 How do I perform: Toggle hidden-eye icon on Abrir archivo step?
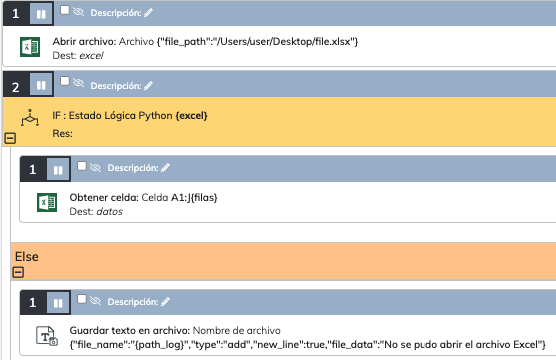(78, 12)
